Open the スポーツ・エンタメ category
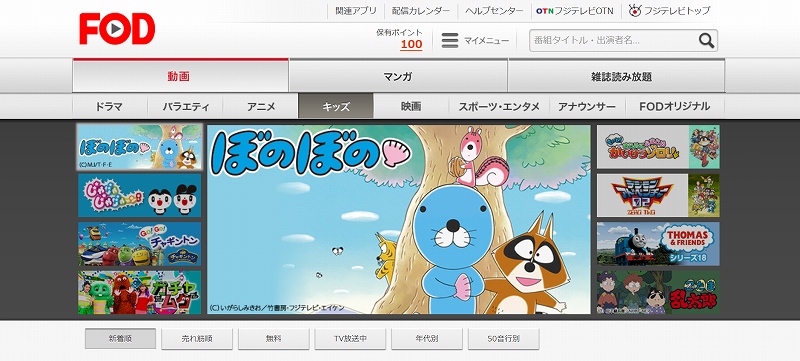Viewport: 800px width, 361px height. (x=499, y=107)
